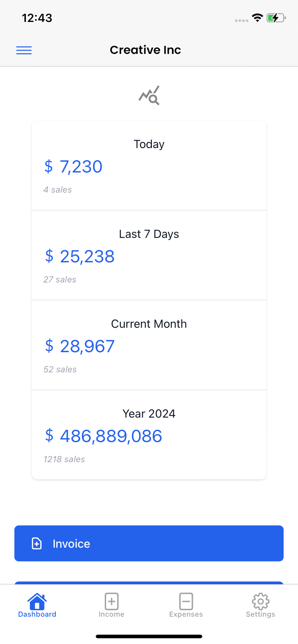
Task: Open the hamburger side menu
Action: tap(24, 50)
